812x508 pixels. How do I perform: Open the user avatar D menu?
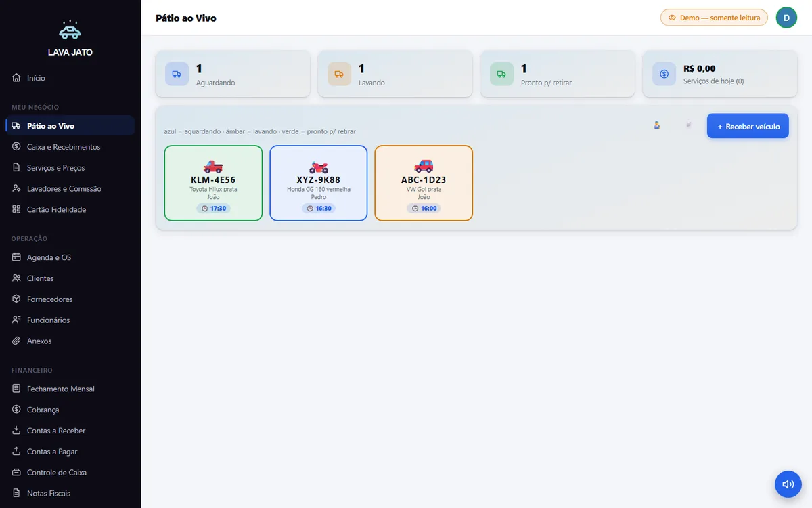click(786, 18)
